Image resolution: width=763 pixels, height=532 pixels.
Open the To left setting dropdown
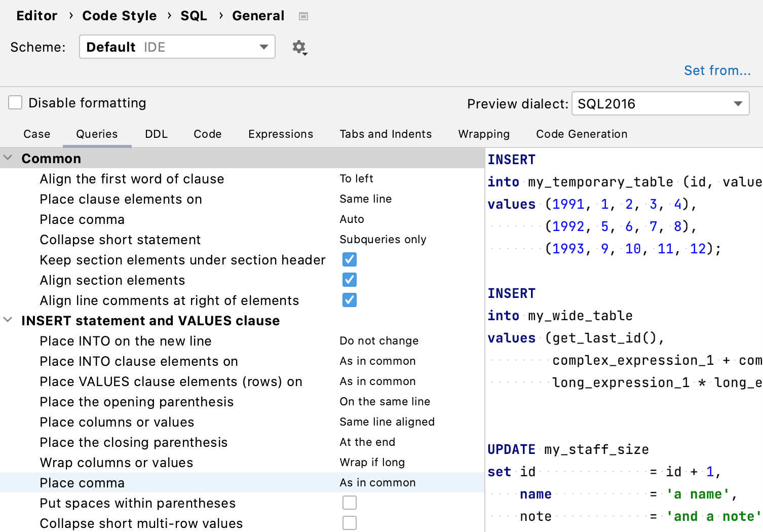[x=356, y=178]
